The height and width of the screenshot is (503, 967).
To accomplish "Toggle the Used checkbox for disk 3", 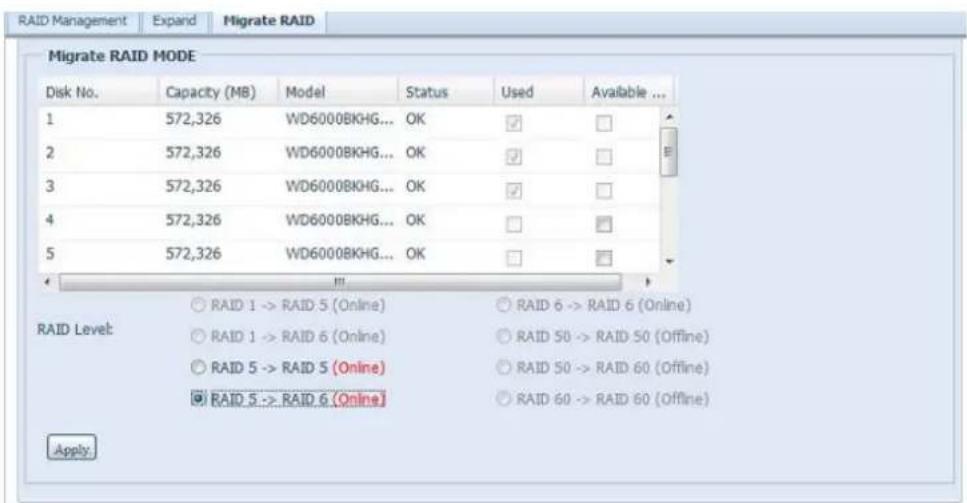I will 514,190.
